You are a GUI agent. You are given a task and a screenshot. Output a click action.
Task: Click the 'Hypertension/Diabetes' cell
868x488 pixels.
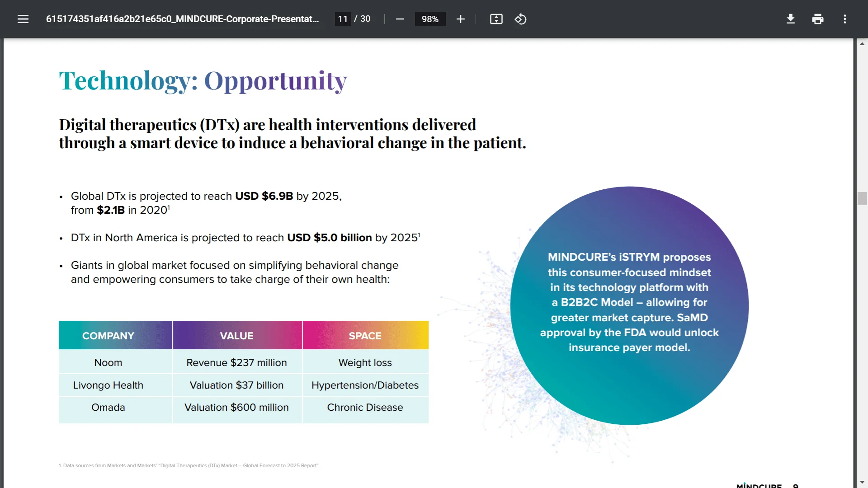[365, 385]
